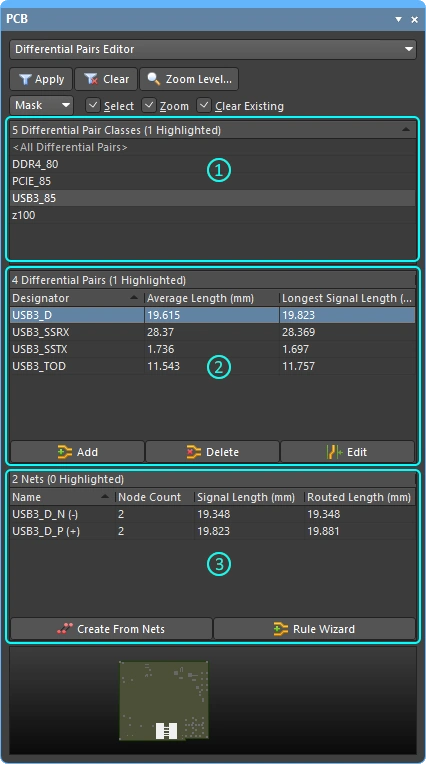Click the magnifier icon on Zoom Level
This screenshot has height=764, width=426.
(x=154, y=79)
